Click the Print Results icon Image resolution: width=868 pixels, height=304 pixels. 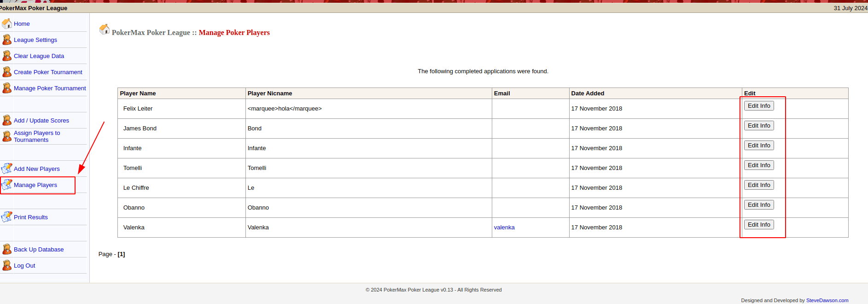point(7,217)
